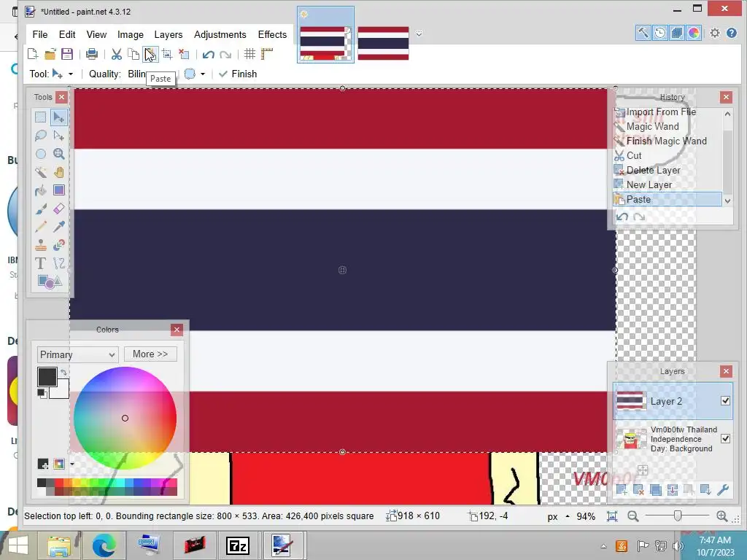
Task: Select the Cut entry in History
Action: tap(634, 155)
